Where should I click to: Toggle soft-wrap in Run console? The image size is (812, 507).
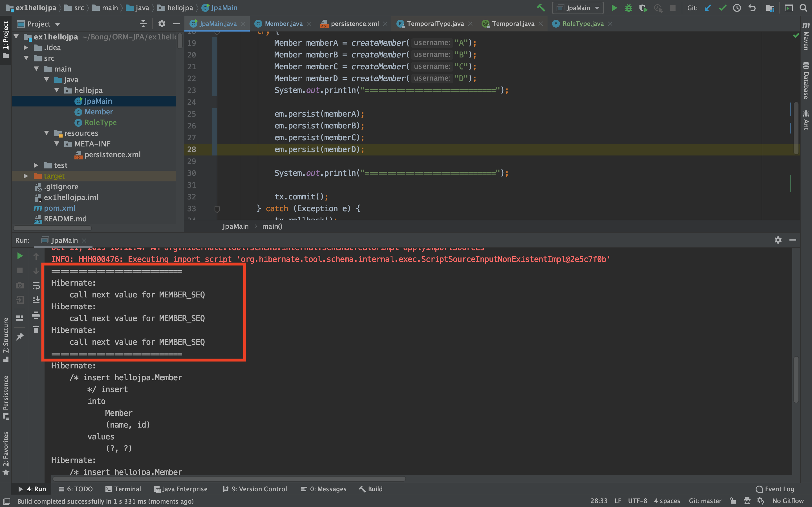pyautogui.click(x=36, y=285)
